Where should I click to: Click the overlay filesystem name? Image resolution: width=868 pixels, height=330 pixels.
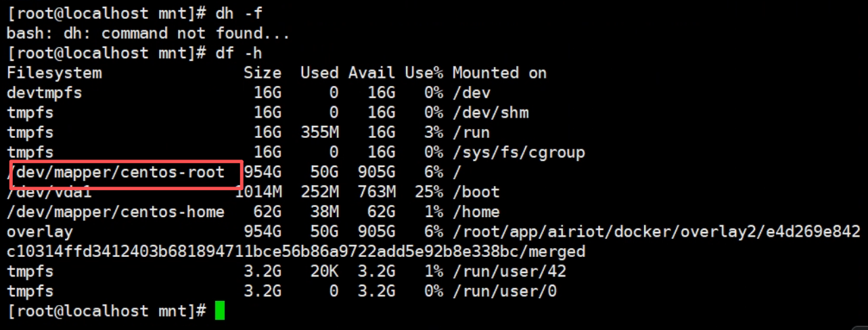(x=40, y=232)
